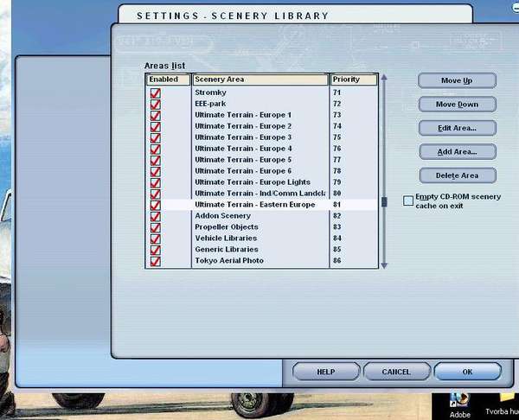Select Ultimate Terrain - Europe 5 row

[x=261, y=160]
